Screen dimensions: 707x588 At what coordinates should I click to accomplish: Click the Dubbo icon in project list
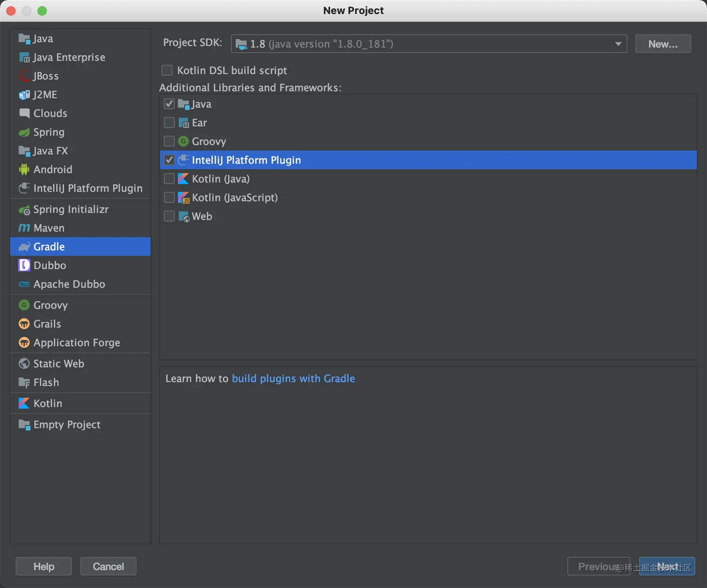[x=24, y=265]
